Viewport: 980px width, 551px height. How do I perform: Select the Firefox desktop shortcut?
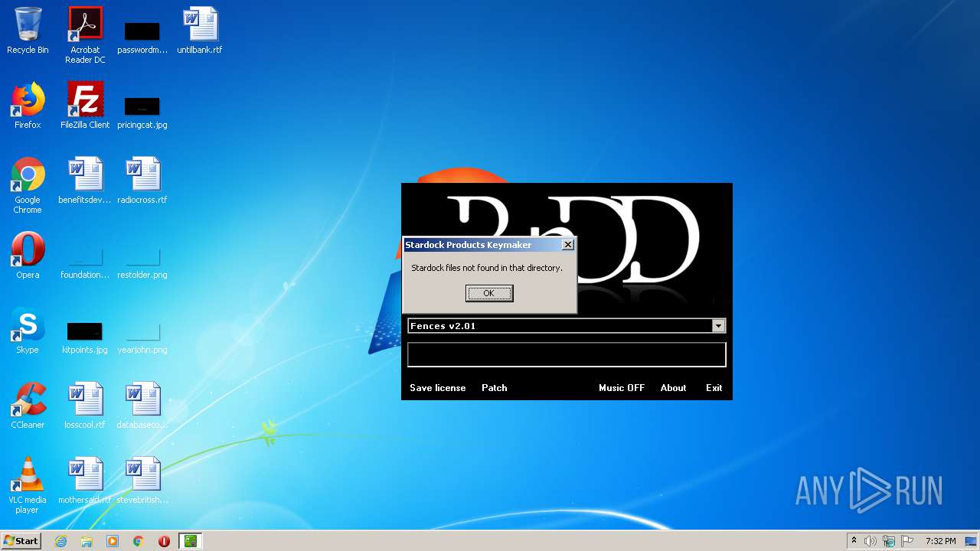coord(28,106)
